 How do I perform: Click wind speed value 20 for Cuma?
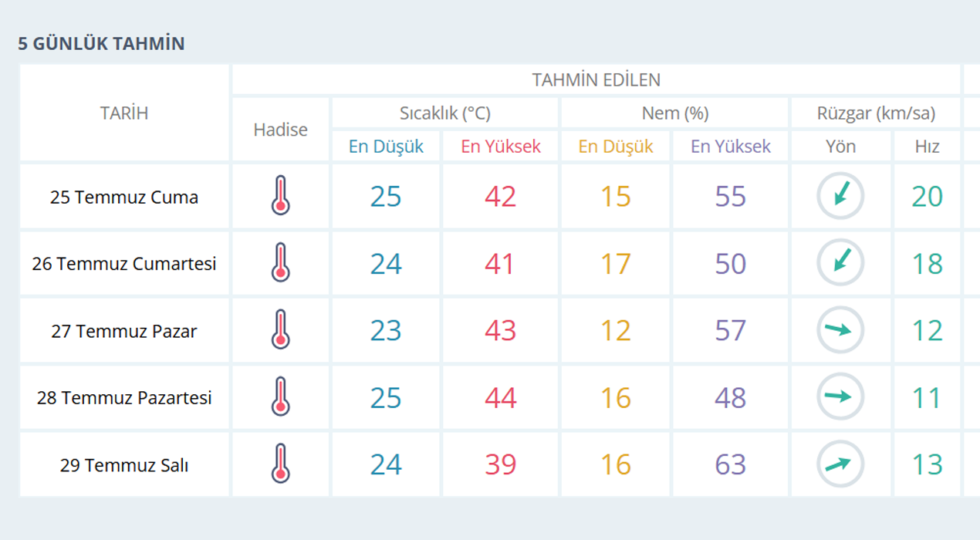click(x=927, y=197)
